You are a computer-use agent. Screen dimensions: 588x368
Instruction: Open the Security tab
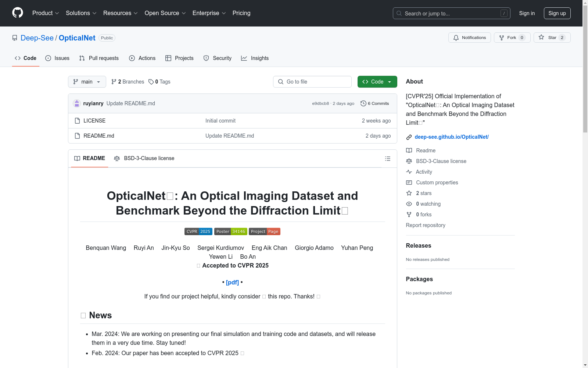218,58
